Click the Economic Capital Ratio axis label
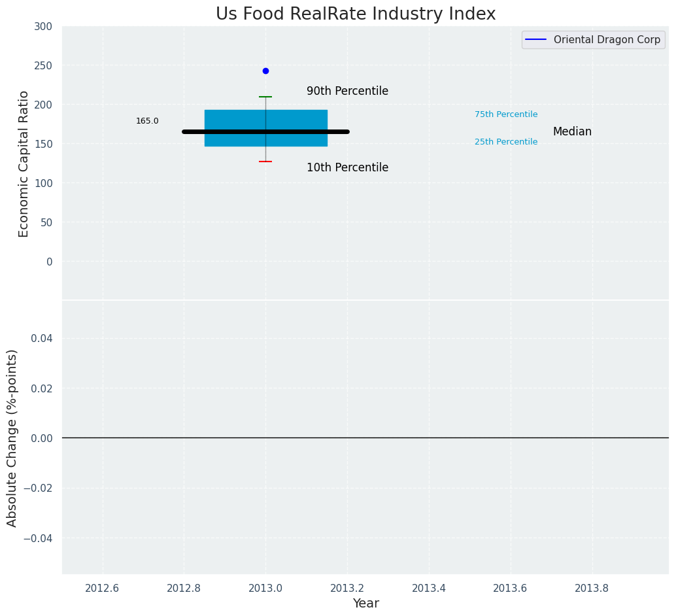Image resolution: width=676 pixels, height=616 pixels. click(24, 163)
